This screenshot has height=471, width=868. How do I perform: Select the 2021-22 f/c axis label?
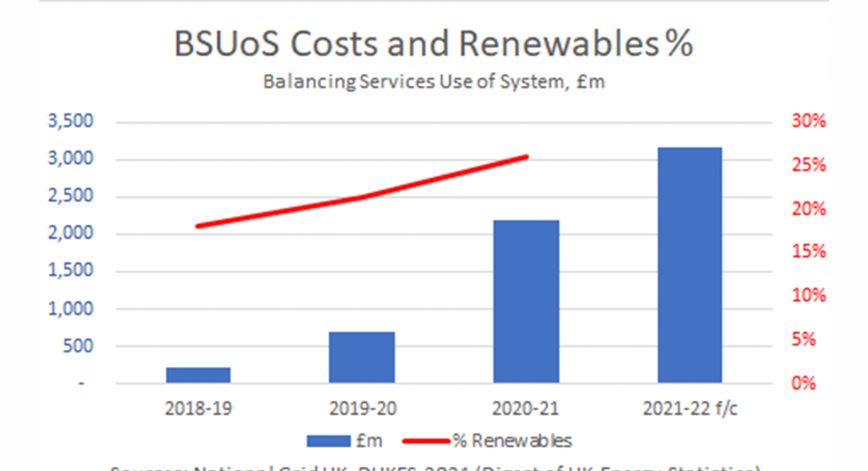coord(689,407)
